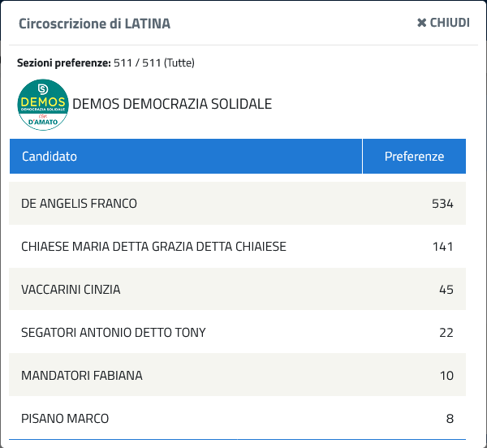Viewport: 487px width, 448px height.
Task: Click the Preferenze column header
Action: coord(414,156)
